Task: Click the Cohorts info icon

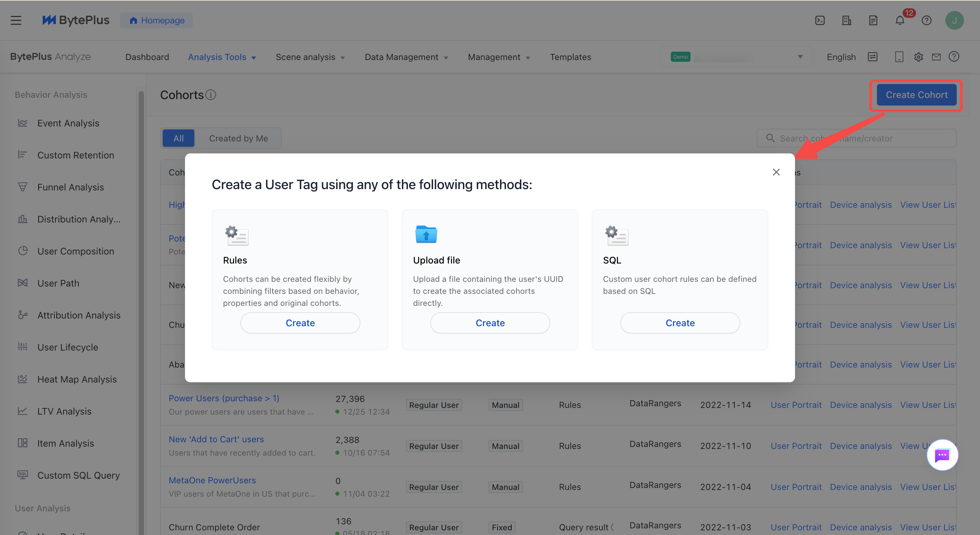Action: (x=211, y=95)
